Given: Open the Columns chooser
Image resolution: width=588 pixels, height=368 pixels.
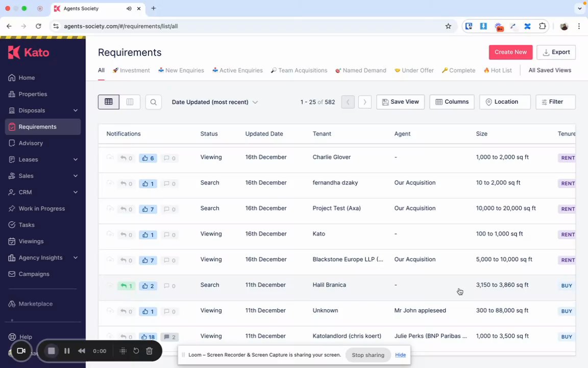Looking at the screenshot, I should (x=452, y=102).
